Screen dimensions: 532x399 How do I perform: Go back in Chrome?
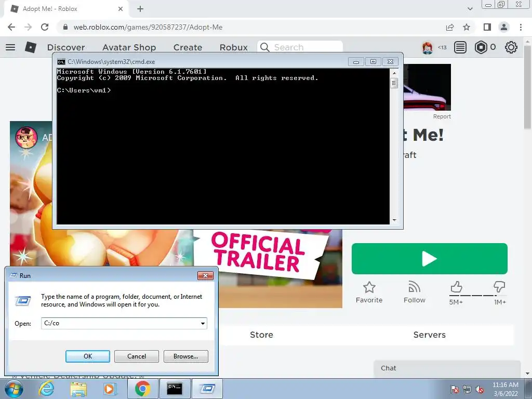(11, 27)
